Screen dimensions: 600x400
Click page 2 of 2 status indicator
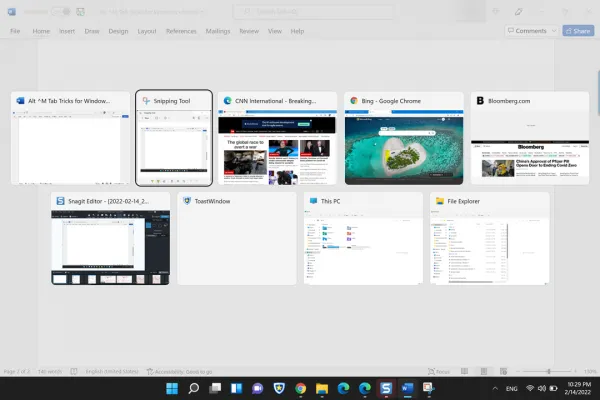(x=17, y=371)
